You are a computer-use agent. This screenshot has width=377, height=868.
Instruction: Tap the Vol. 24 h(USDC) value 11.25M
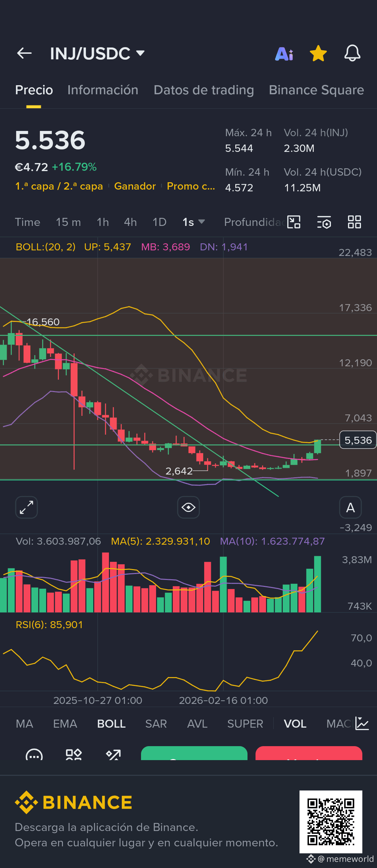click(302, 188)
